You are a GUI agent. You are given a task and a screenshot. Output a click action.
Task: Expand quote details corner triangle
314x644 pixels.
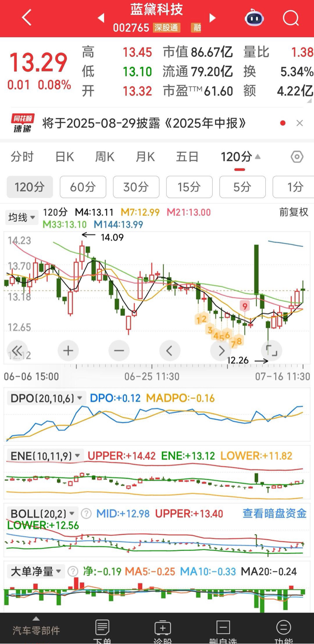pos(309,101)
